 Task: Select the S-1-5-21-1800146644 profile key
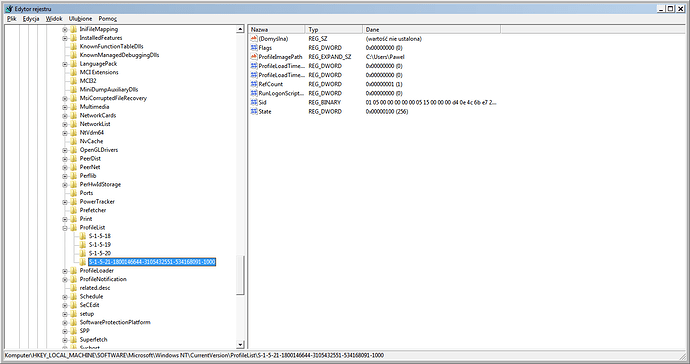[152, 262]
